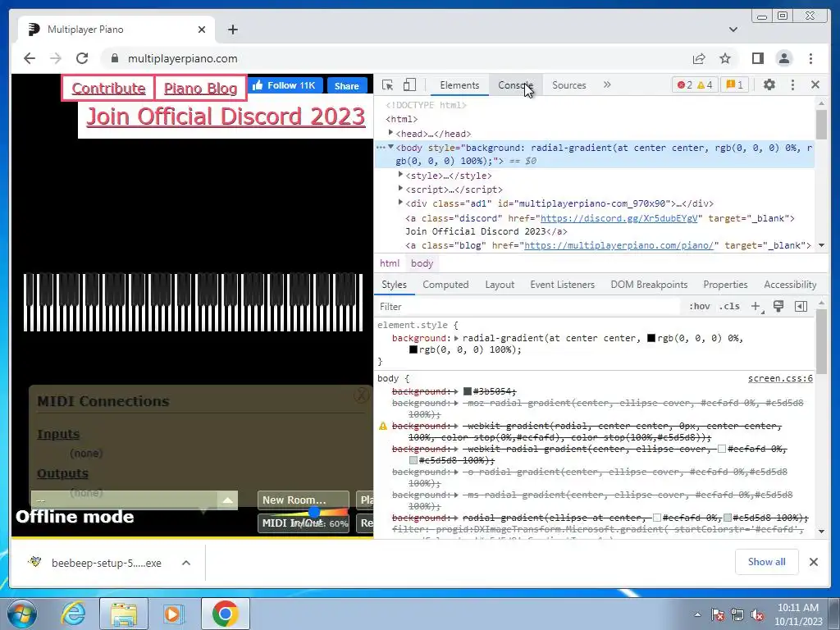This screenshot has height=630, width=840.
Task: Expand the element.style radial-gradient background value
Action: pos(456,338)
